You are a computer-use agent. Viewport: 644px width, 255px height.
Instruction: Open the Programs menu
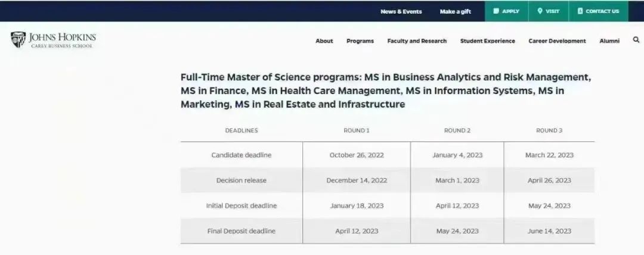point(360,41)
